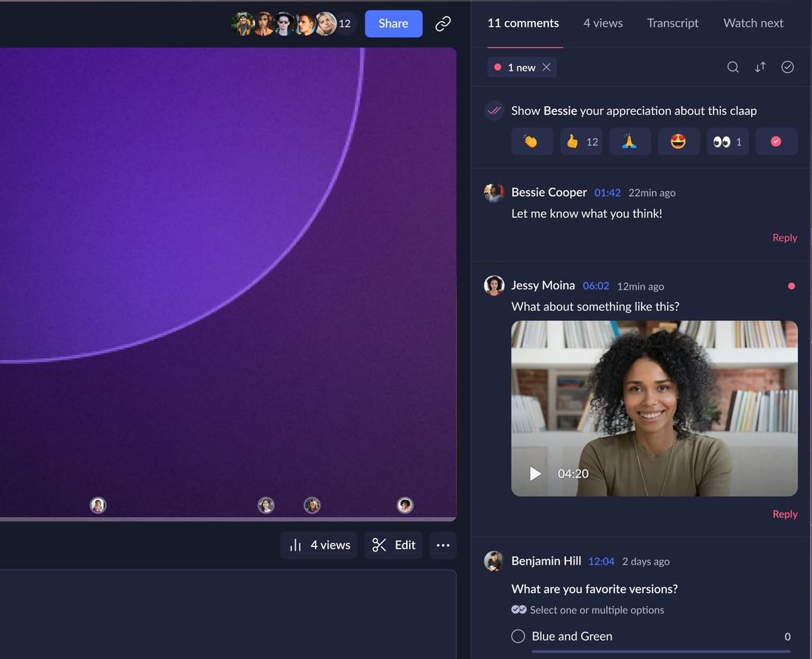Mark all comments as resolved via checkmark icon
The width and height of the screenshot is (812, 659).
(x=787, y=67)
